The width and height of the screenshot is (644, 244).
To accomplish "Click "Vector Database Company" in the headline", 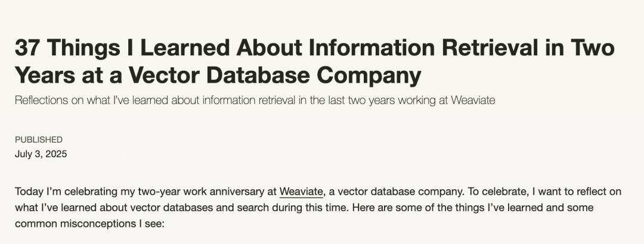I will pyautogui.click(x=275, y=76).
